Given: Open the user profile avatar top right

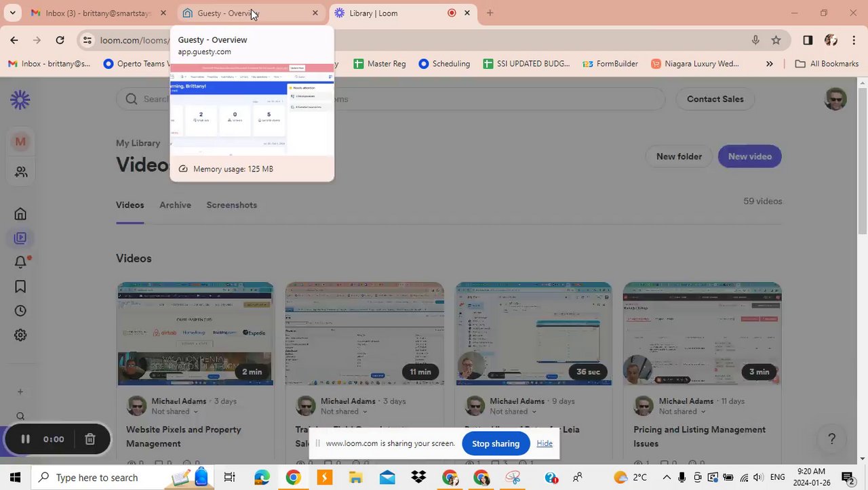Looking at the screenshot, I should coord(835,99).
